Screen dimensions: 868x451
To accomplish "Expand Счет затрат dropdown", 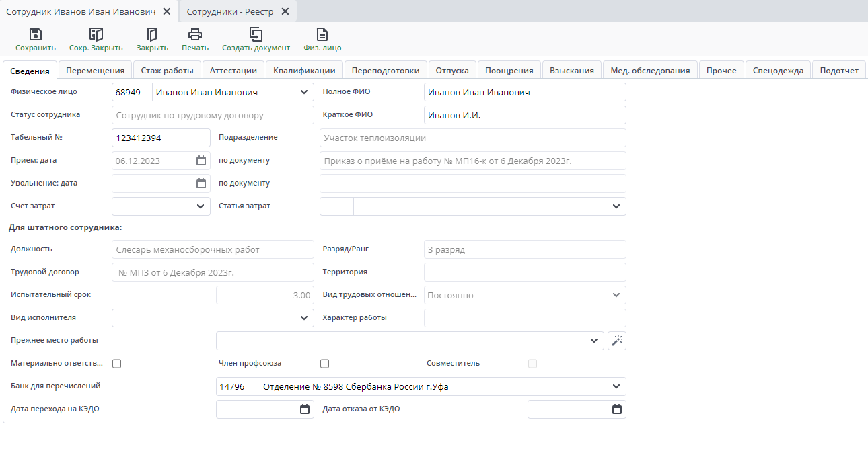I will click(x=200, y=206).
